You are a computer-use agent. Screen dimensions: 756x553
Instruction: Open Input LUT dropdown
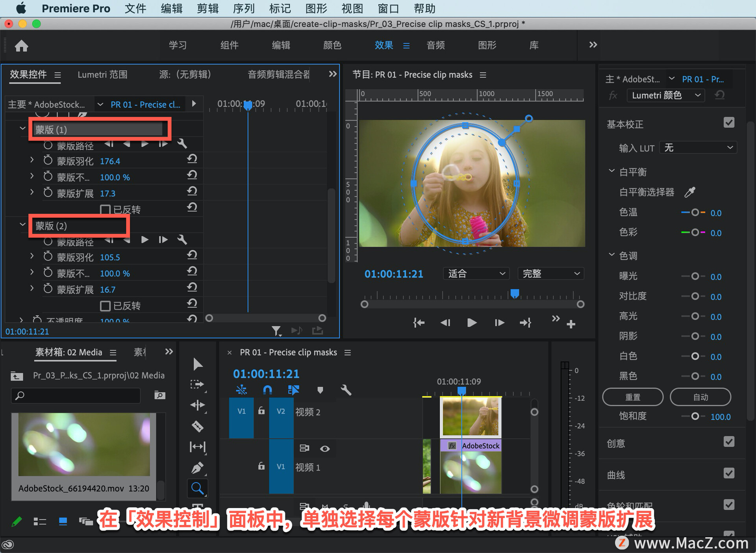(x=698, y=147)
